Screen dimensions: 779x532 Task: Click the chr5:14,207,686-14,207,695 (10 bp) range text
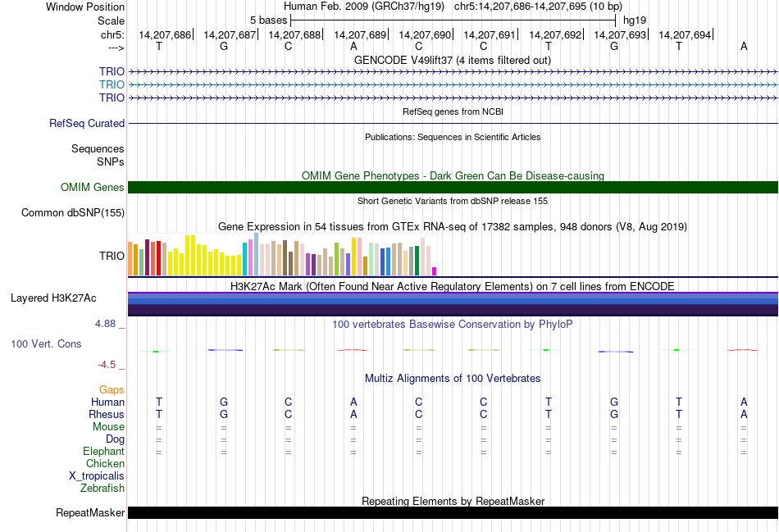[538, 7]
